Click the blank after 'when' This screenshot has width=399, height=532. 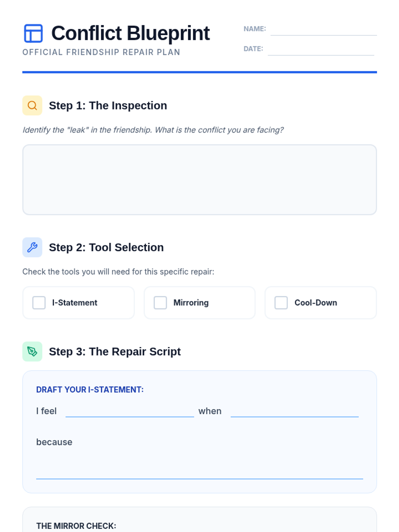[295, 411]
